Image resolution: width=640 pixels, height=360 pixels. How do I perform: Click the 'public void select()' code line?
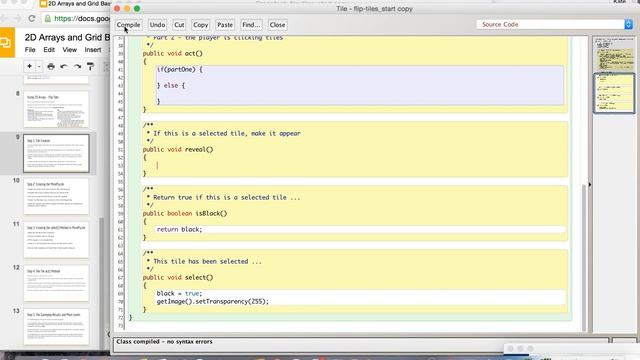point(178,278)
